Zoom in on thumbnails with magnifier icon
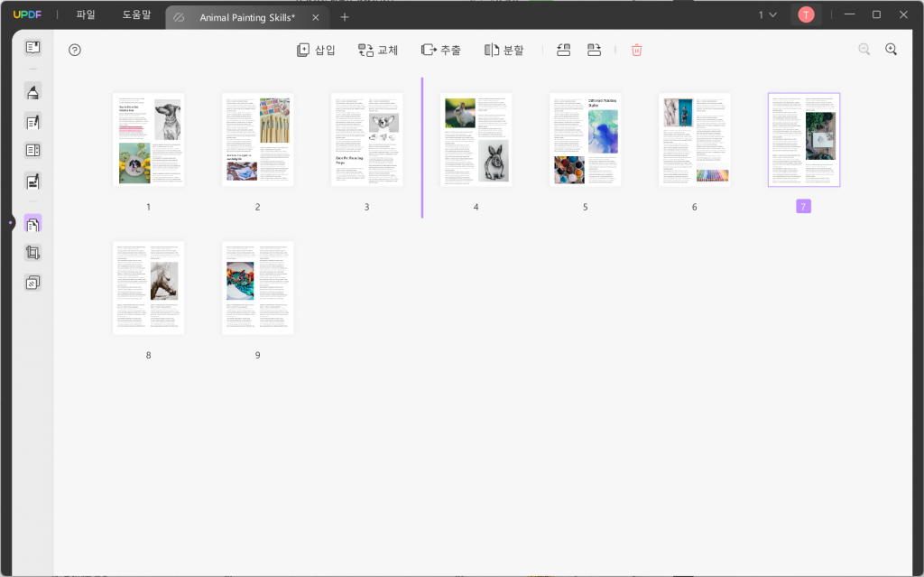Screen dimensions: 924x577 click(892, 50)
